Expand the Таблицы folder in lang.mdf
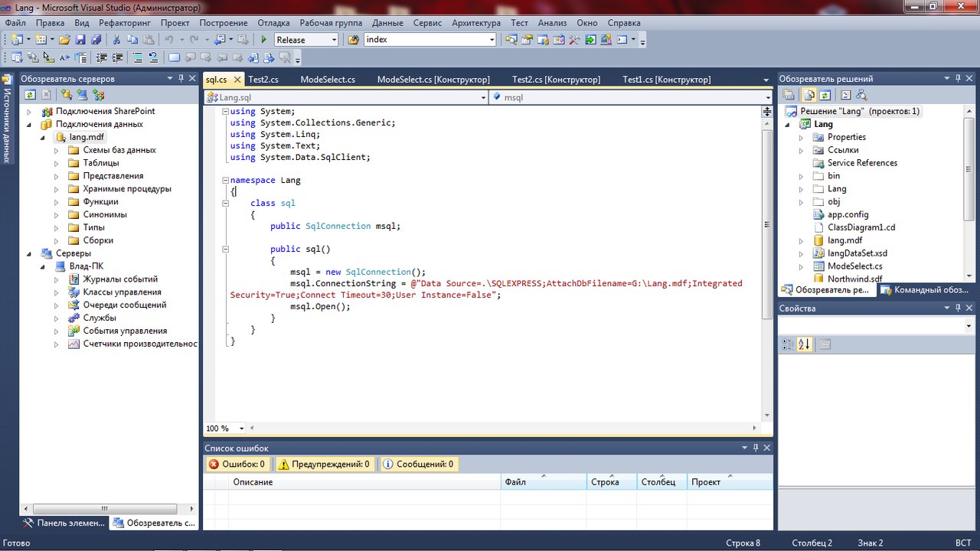This screenshot has width=980, height=551. coord(56,163)
